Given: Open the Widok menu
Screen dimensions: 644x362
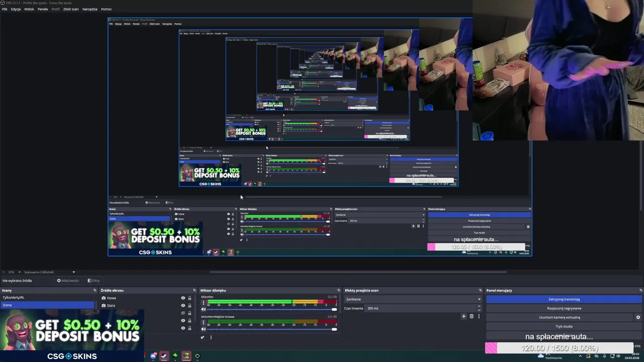Looking at the screenshot, I should 29,9.
